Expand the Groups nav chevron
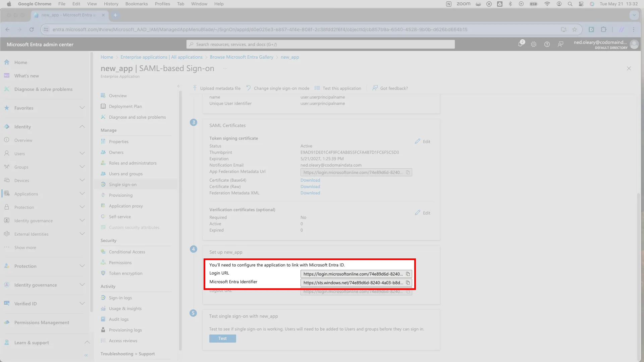The height and width of the screenshot is (362, 644). (x=82, y=167)
